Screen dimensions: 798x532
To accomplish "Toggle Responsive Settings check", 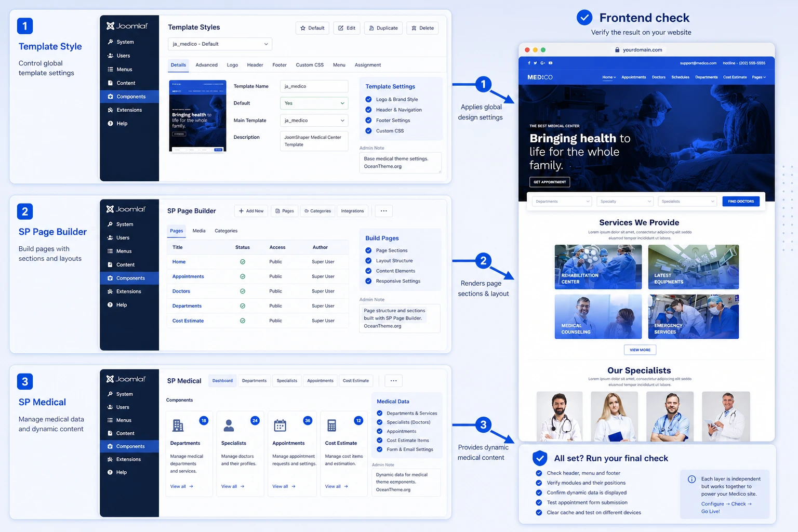I will 368,281.
